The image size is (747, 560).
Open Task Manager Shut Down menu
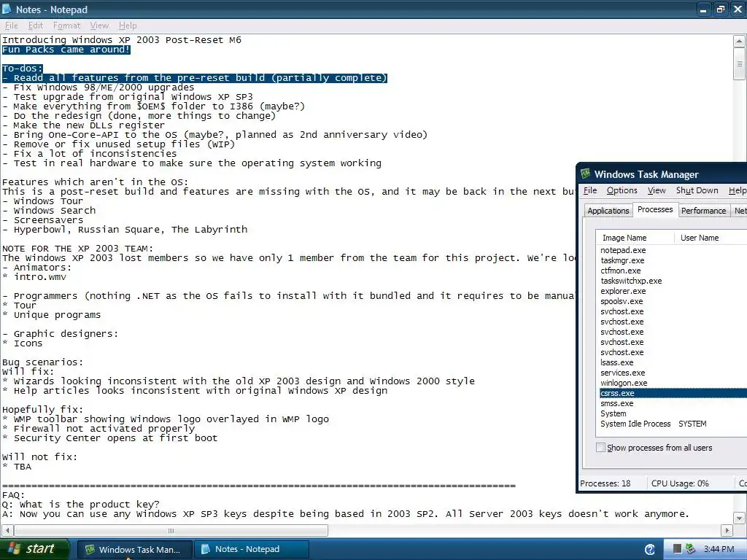697,190
